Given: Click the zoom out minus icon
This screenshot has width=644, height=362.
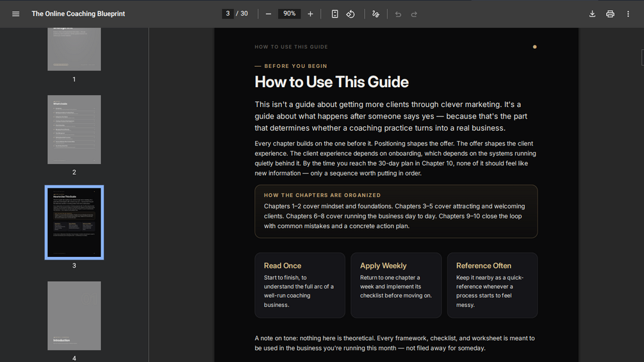Looking at the screenshot, I should pyautogui.click(x=268, y=14).
